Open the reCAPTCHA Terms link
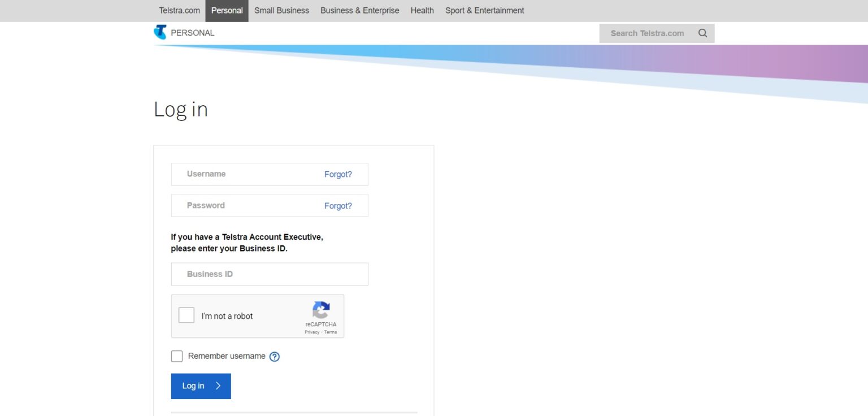Image resolution: width=868 pixels, height=416 pixels. 331,332
